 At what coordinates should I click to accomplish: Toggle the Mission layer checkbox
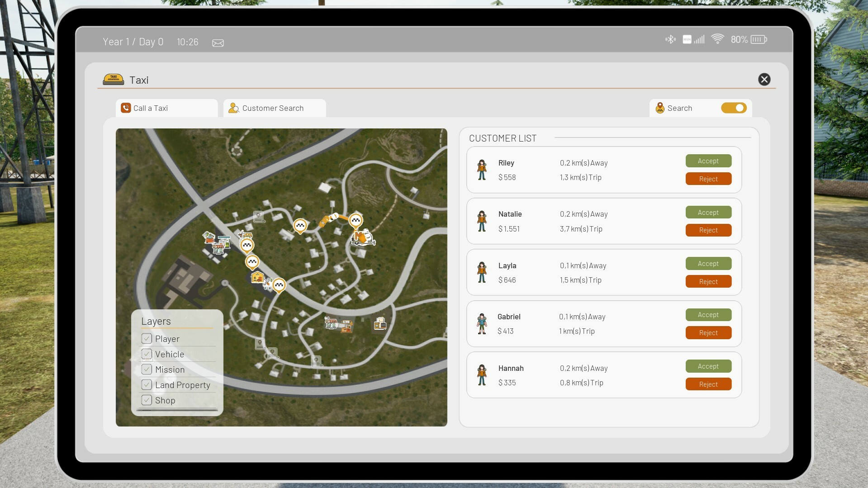[x=147, y=370]
